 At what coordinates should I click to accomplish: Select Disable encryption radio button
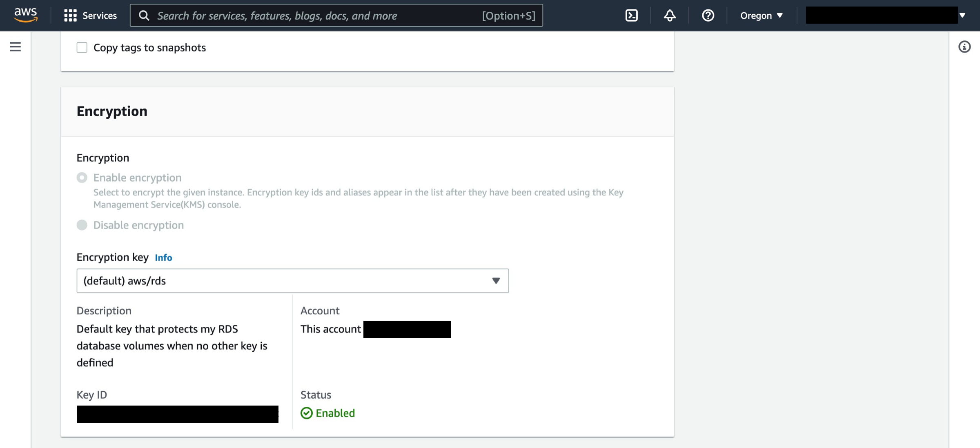(x=82, y=225)
